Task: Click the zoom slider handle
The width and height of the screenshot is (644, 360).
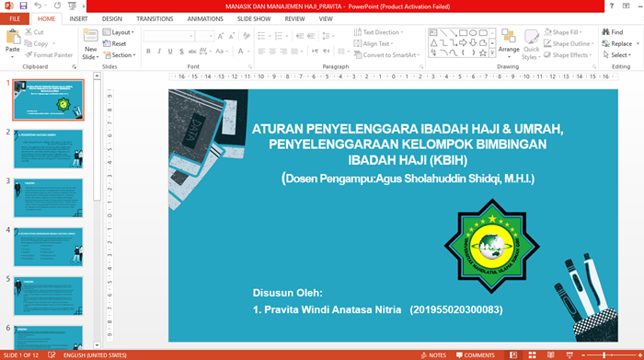Action: pyautogui.click(x=604, y=355)
